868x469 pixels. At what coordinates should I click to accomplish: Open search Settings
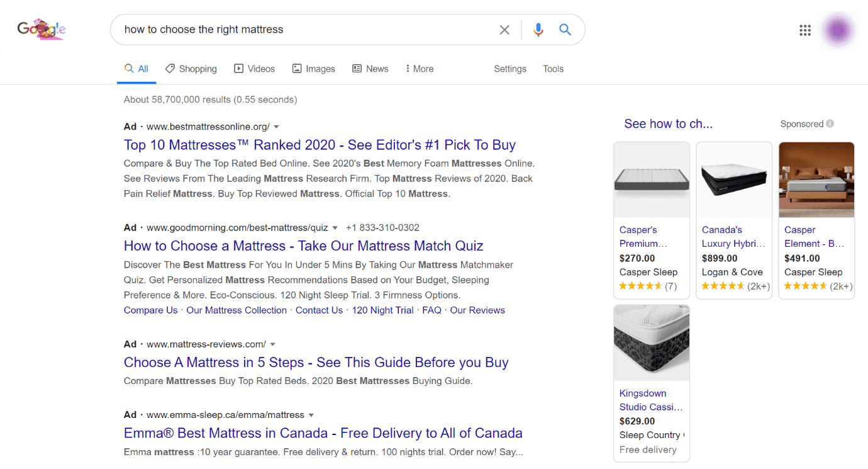(510, 69)
